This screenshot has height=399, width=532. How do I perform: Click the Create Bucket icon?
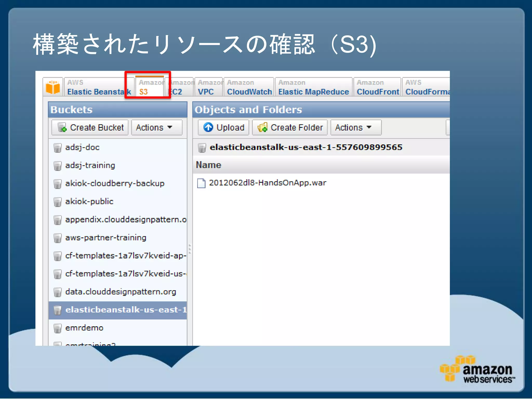click(62, 128)
